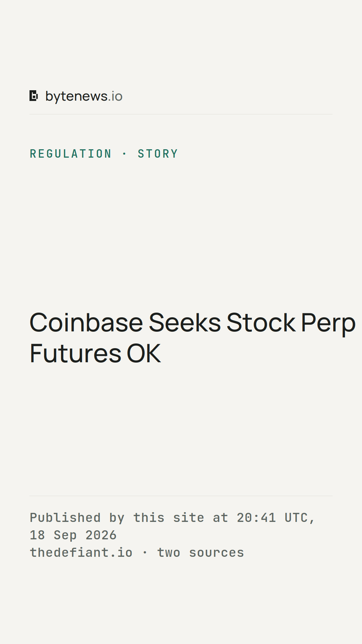Viewport: 362px width, 644px height.
Task: Open the two sources link
Action: click(x=200, y=552)
